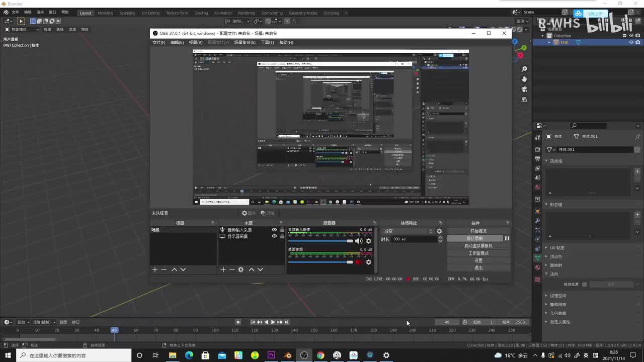The height and width of the screenshot is (362, 644).
Task: Open the OBS 文件(F) menu
Action: [x=158, y=42]
